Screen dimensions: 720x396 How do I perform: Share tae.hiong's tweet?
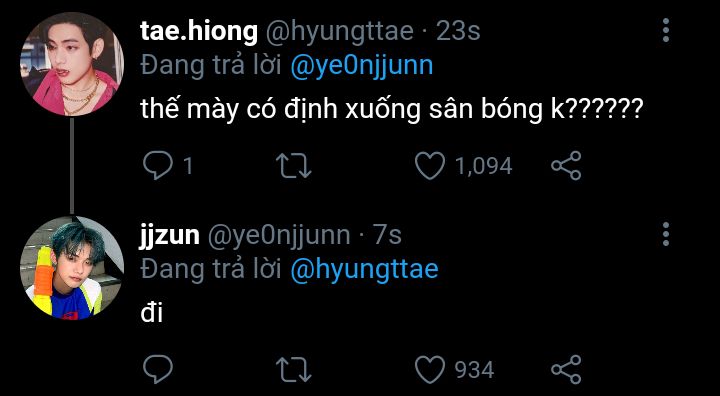[566, 166]
